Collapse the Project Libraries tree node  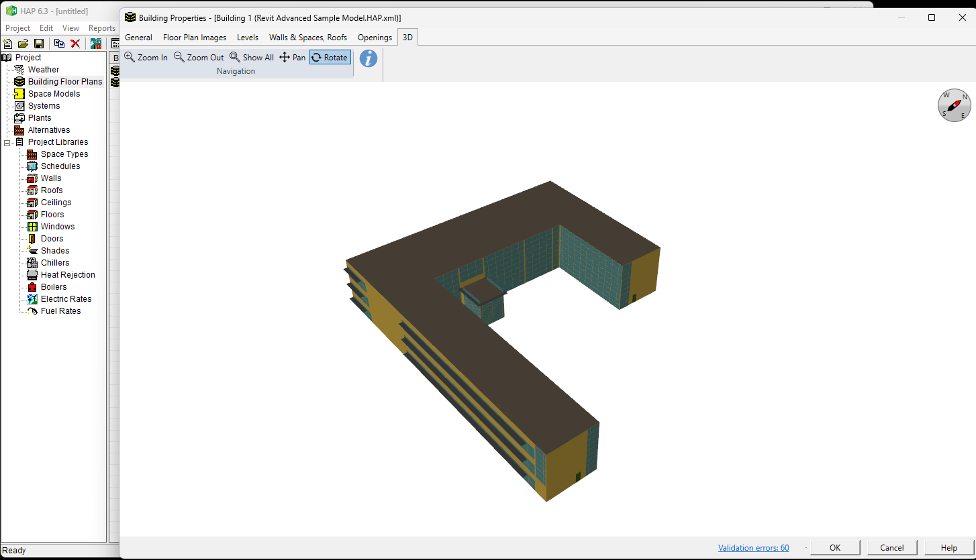click(x=7, y=142)
